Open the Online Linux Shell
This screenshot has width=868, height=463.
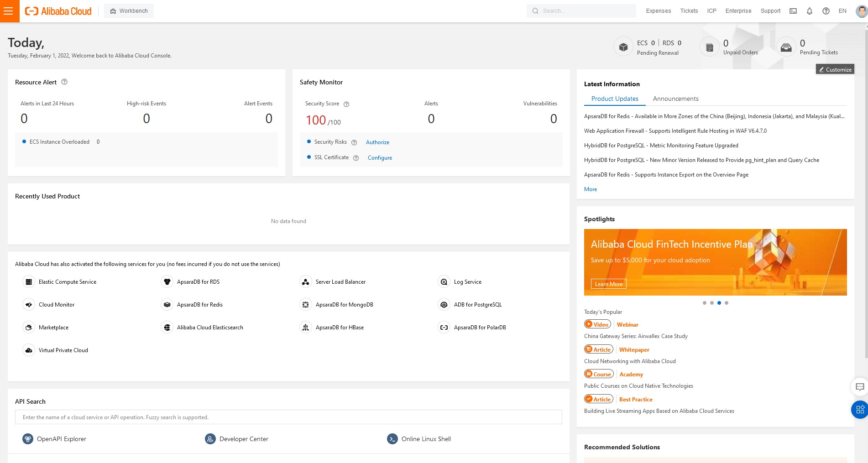point(426,439)
